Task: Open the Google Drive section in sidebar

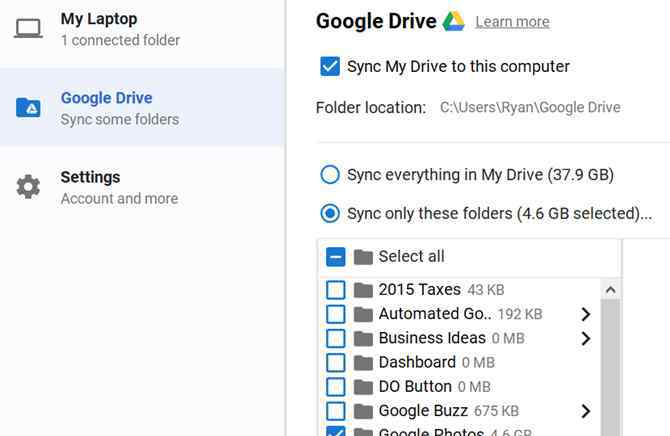Action: click(x=142, y=107)
